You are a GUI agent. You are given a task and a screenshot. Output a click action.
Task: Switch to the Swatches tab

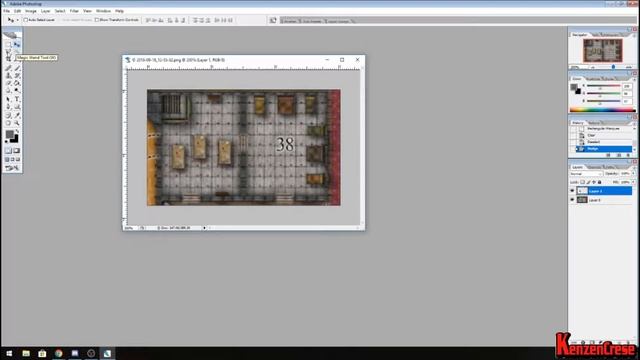tap(593, 78)
